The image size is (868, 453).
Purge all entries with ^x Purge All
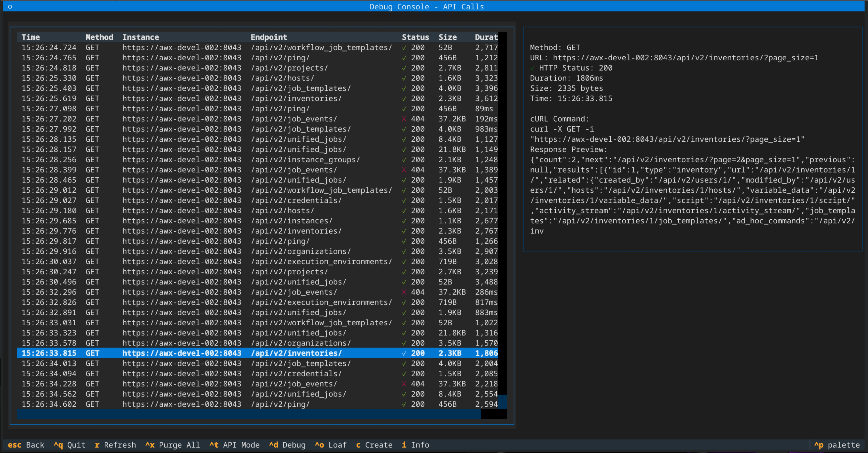tap(173, 445)
